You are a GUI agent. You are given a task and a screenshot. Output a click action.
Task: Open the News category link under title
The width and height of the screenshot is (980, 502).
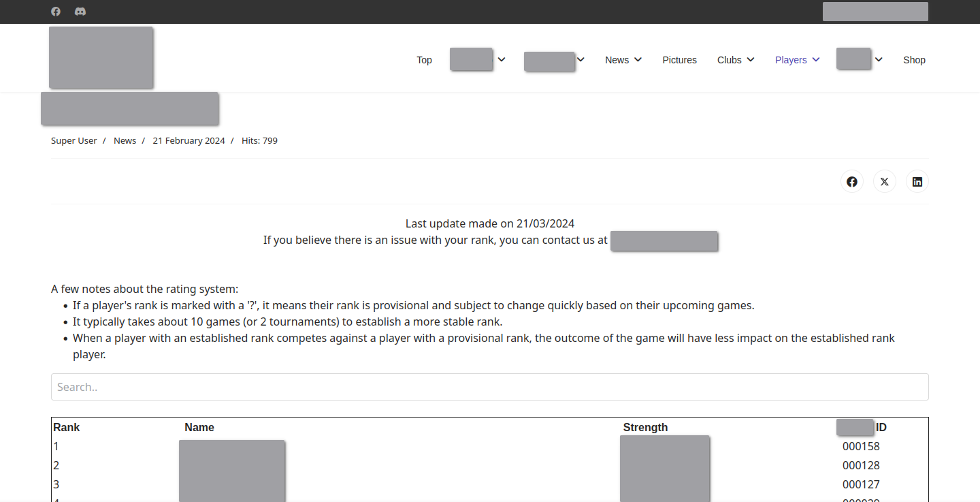[125, 141]
